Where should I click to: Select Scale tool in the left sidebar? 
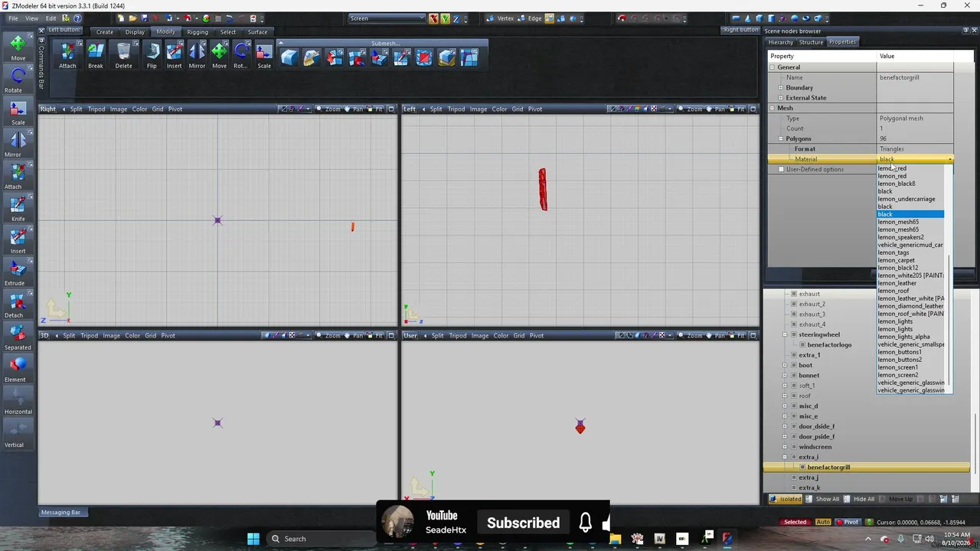point(18,112)
